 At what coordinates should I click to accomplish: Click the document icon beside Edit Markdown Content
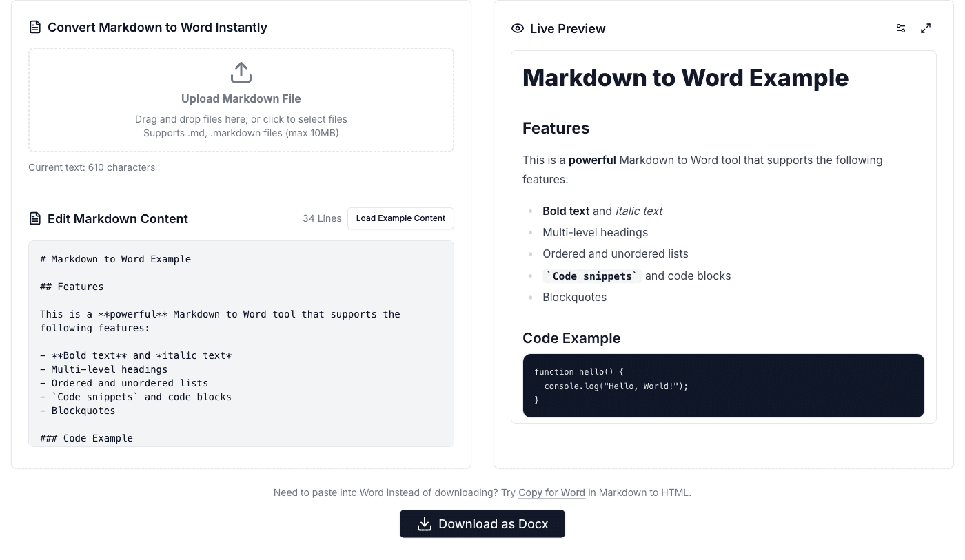35,219
